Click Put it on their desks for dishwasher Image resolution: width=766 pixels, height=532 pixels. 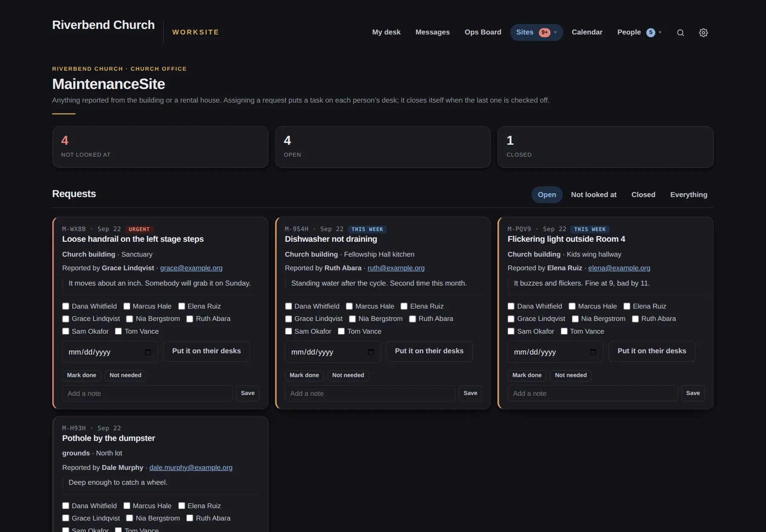(x=429, y=351)
